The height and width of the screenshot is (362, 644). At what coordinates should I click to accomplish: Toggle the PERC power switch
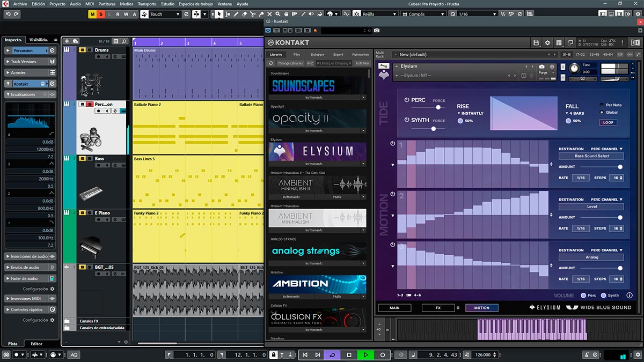coord(407,100)
